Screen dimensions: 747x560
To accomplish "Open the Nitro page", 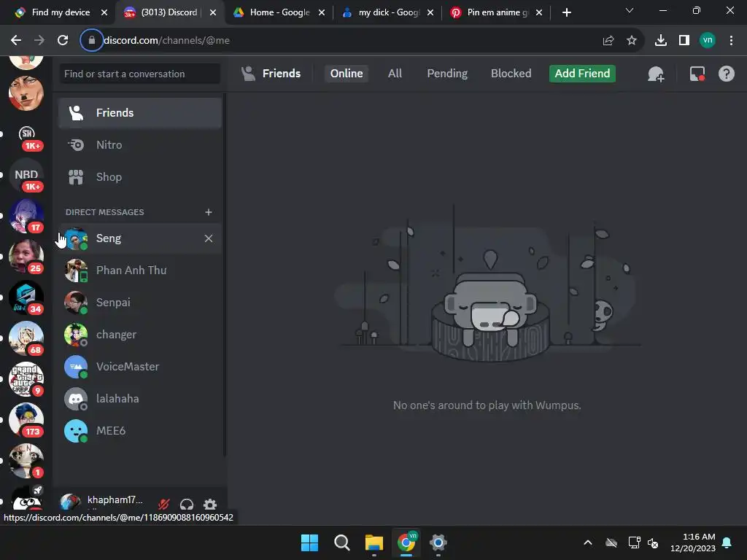I will 139,145.
